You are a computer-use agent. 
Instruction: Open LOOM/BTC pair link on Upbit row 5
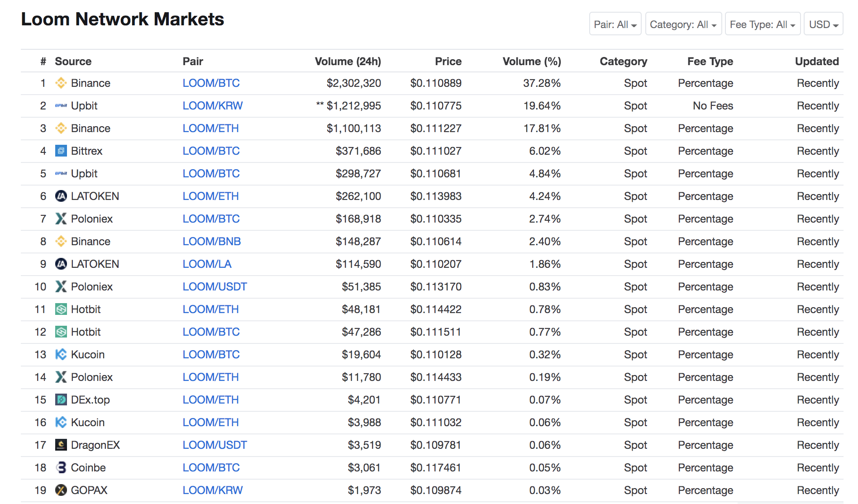pos(211,173)
